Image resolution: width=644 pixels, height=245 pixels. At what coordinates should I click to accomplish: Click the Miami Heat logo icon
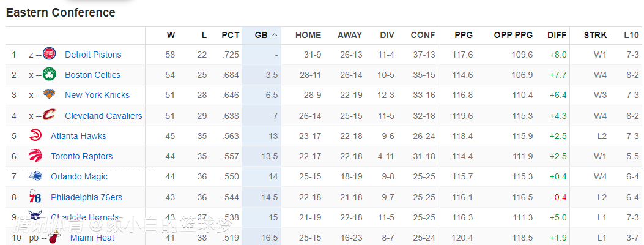(x=55, y=238)
